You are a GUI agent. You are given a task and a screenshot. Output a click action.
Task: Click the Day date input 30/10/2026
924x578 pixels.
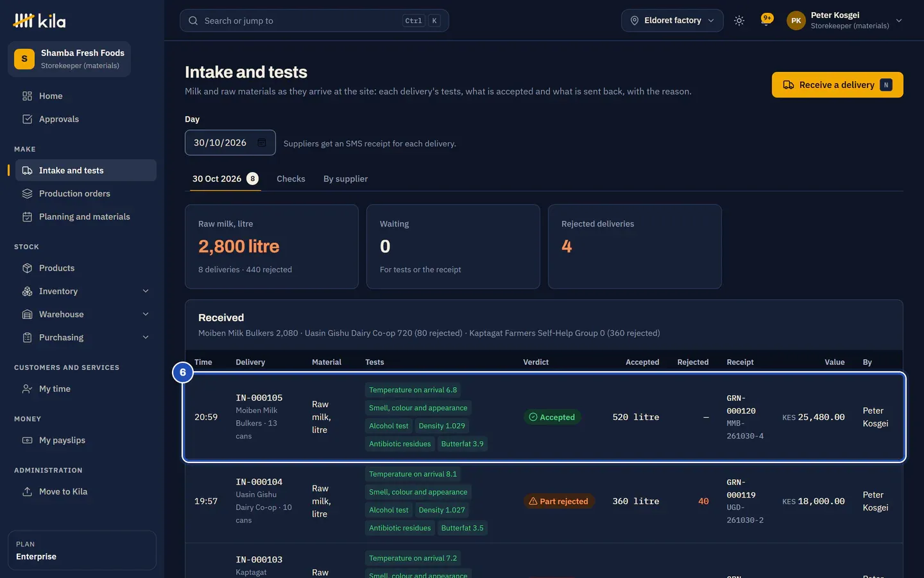pyautogui.click(x=230, y=143)
